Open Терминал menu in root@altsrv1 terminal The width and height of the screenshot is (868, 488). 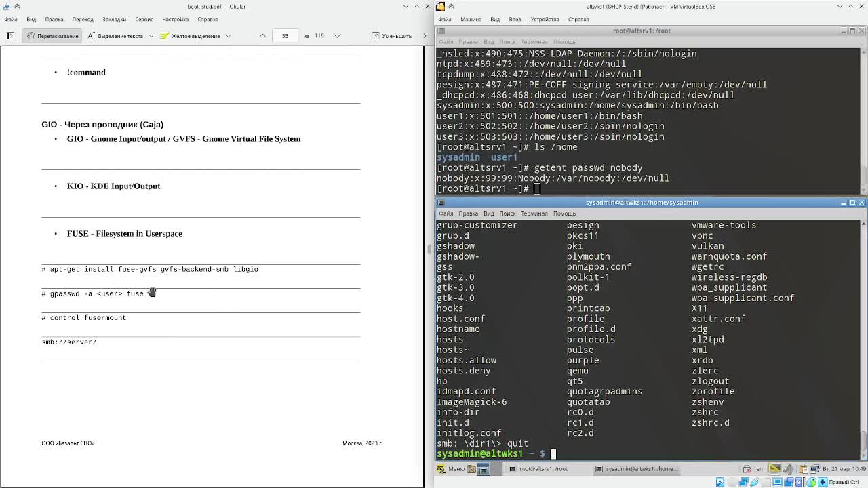(534, 42)
